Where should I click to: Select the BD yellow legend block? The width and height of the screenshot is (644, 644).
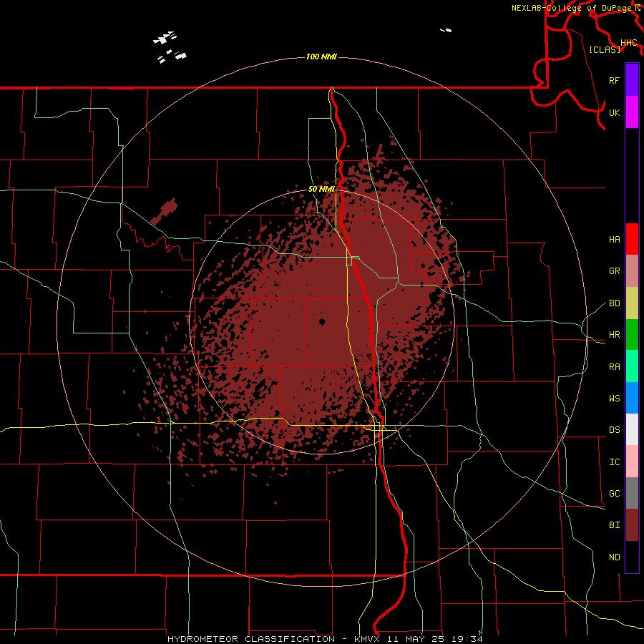coord(632,303)
